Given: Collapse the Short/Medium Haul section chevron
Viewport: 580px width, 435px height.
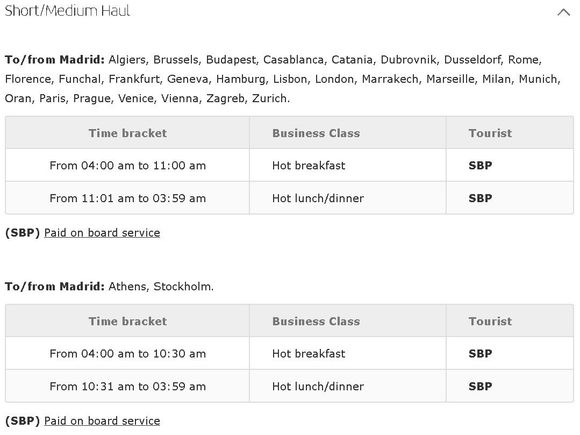Looking at the screenshot, I should pos(563,12).
